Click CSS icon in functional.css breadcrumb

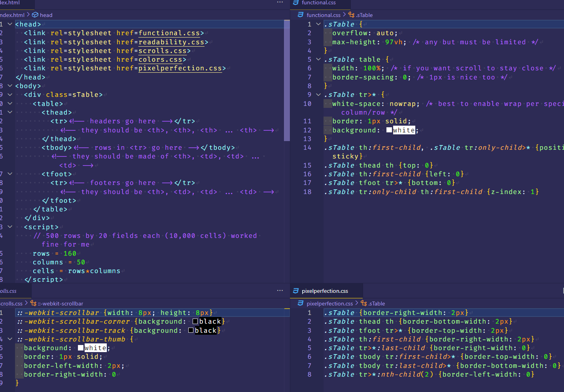300,15
